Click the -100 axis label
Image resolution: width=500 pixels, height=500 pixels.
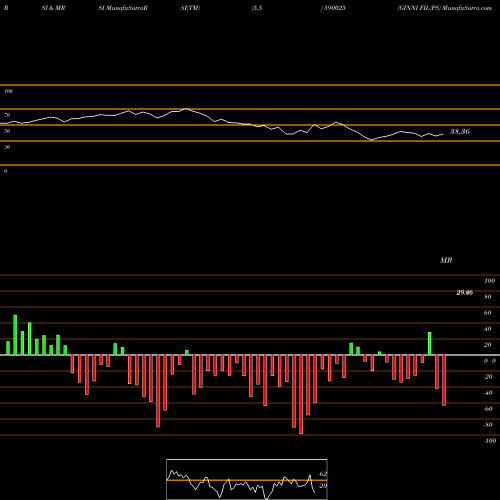[489, 441]
